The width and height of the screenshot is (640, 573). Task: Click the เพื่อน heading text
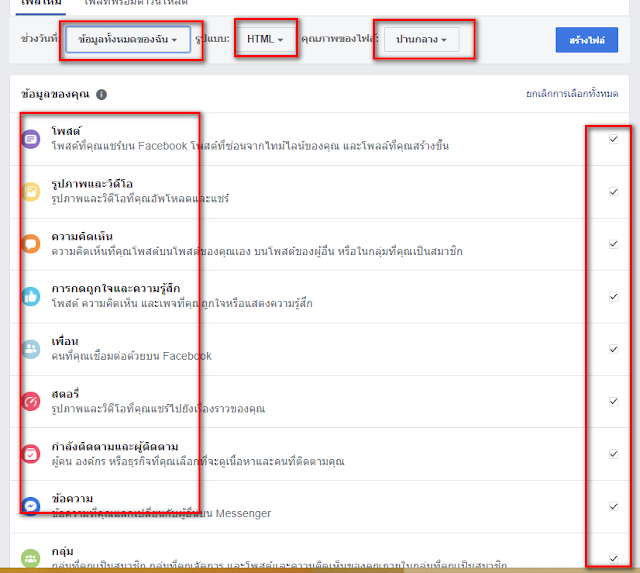click(65, 341)
